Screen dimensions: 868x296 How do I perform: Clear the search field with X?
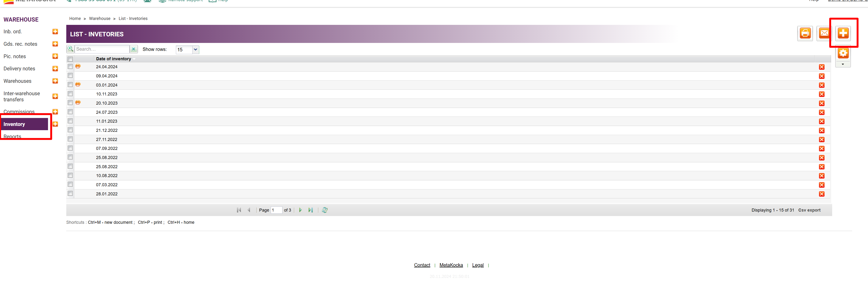[x=134, y=49]
